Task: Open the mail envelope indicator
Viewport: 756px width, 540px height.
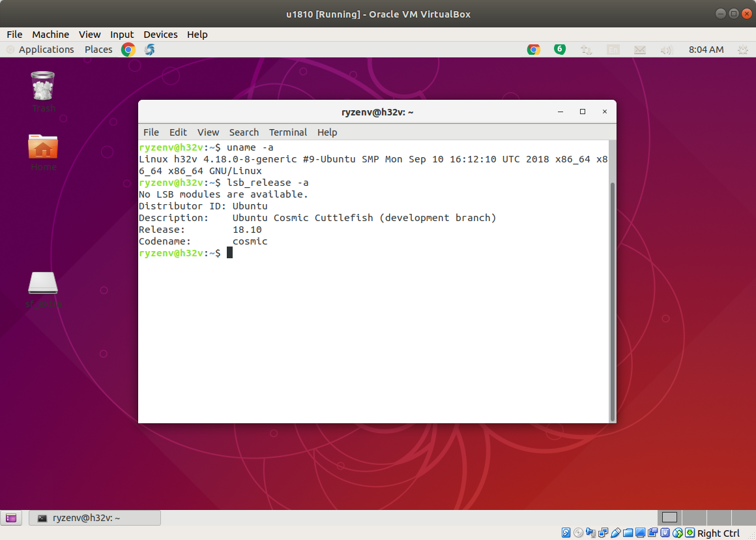Action: pyautogui.click(x=640, y=50)
